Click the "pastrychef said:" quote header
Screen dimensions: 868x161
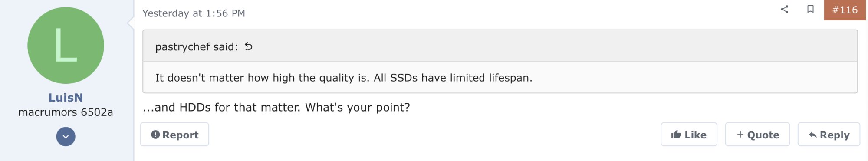[x=197, y=46]
